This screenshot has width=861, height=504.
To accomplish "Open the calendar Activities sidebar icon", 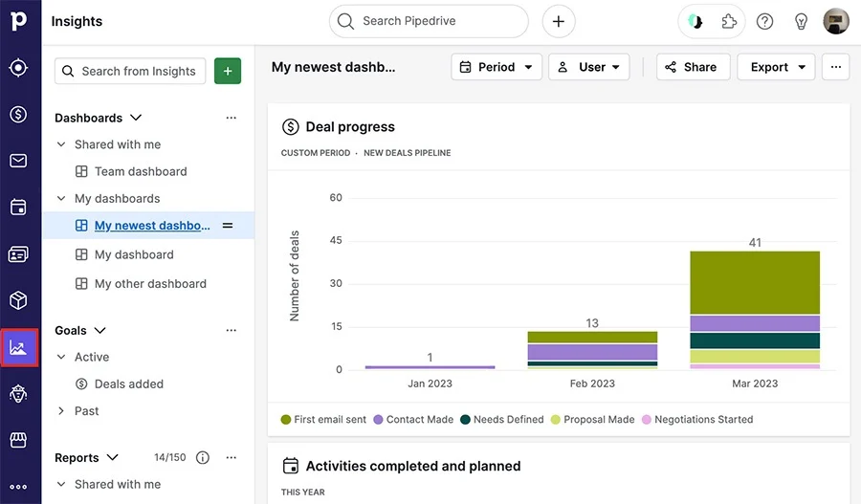I will tap(18, 208).
